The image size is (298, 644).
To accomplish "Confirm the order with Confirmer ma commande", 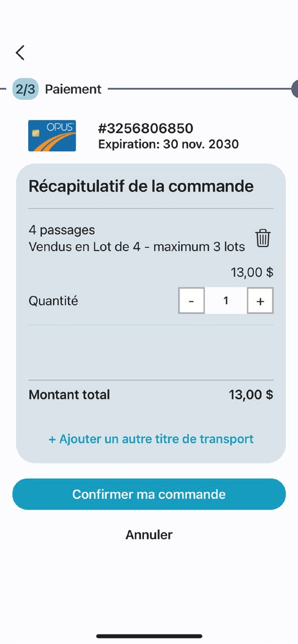I will click(149, 494).
